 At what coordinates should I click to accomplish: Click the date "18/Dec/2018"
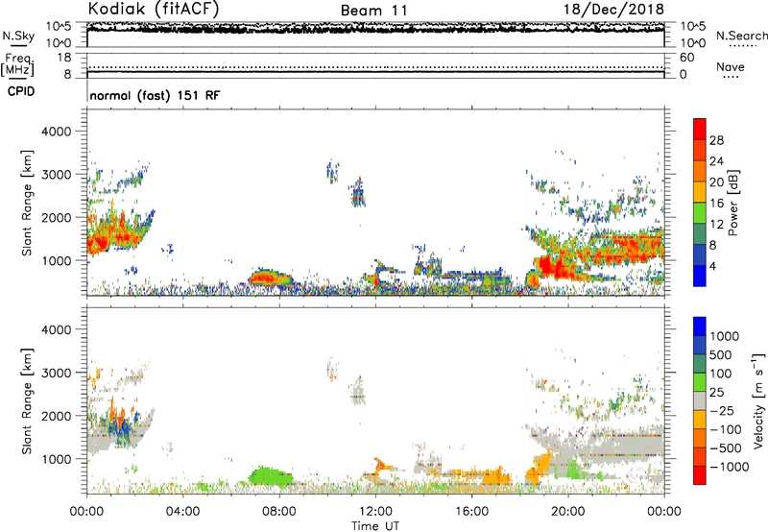613,10
